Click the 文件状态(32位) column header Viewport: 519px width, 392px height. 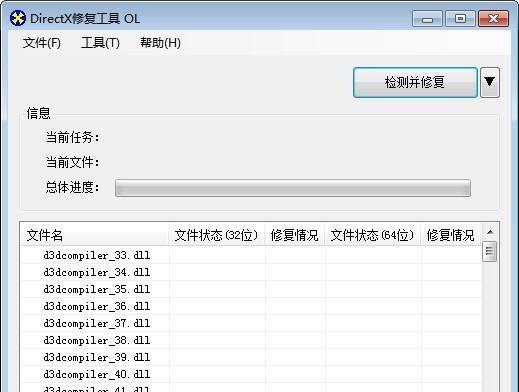[217, 235]
